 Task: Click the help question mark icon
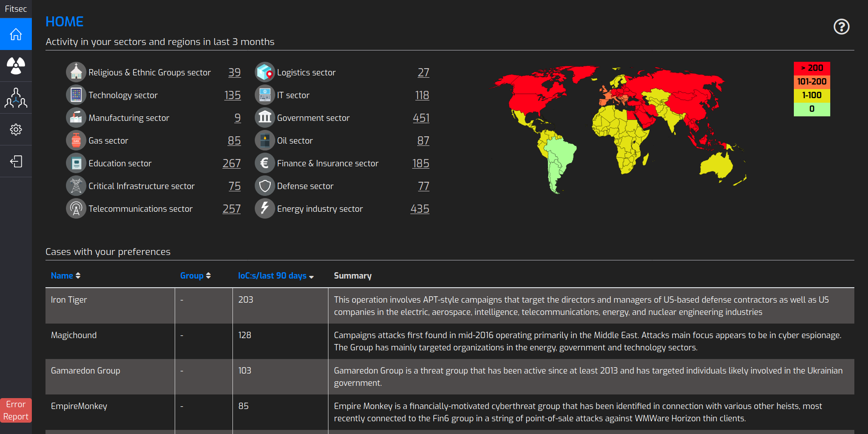coord(841,27)
